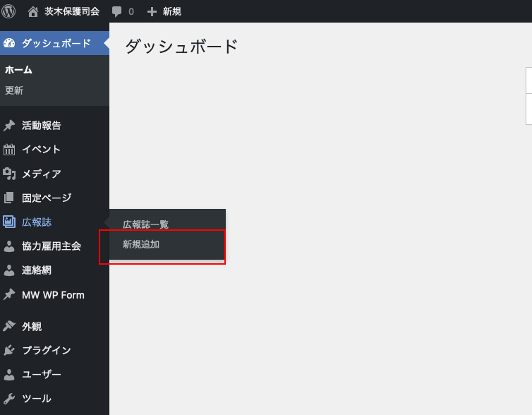Select 広報誌一覧 in the flyout
532x415 pixels.
point(145,224)
